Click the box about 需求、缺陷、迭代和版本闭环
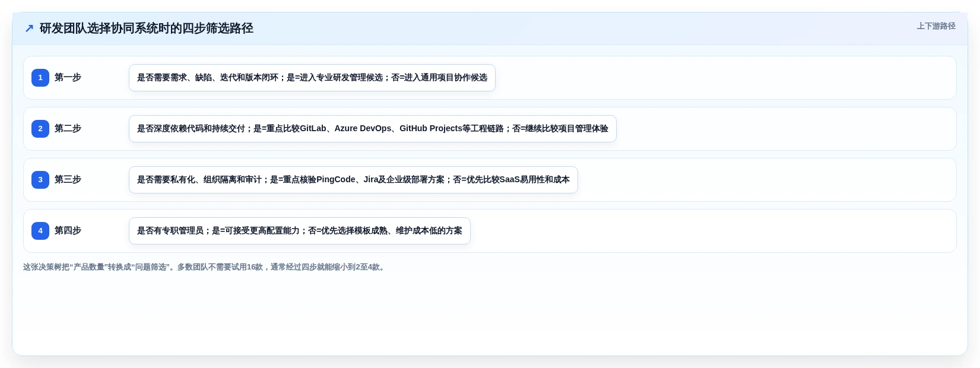980x368 pixels. pyautogui.click(x=312, y=78)
